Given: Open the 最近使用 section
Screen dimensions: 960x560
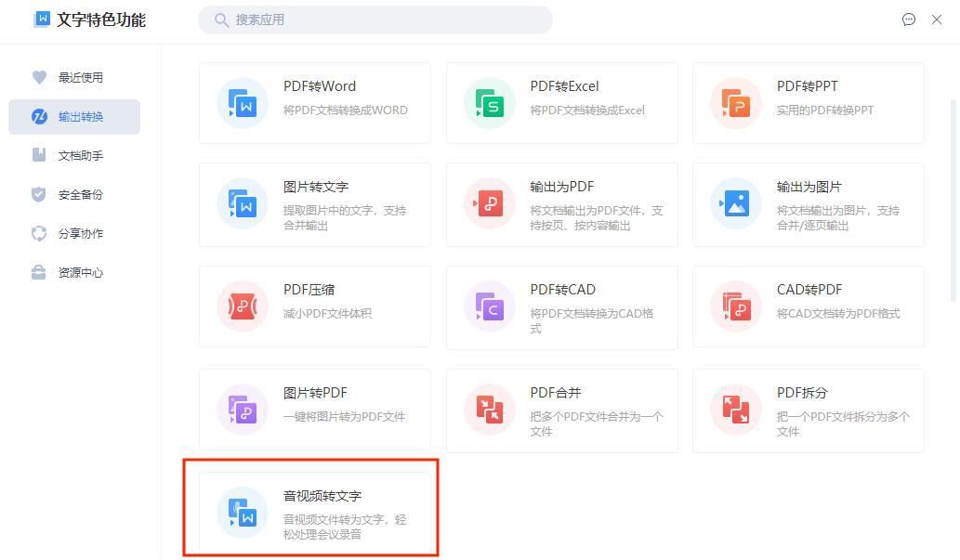Looking at the screenshot, I should pos(74,77).
